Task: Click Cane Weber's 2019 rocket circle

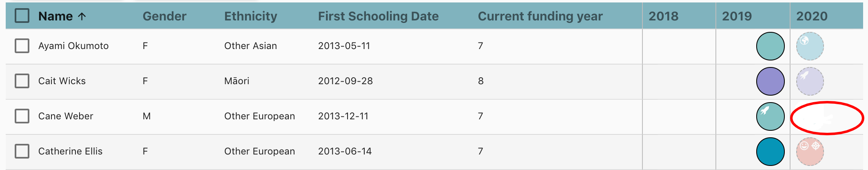Action: point(770,116)
